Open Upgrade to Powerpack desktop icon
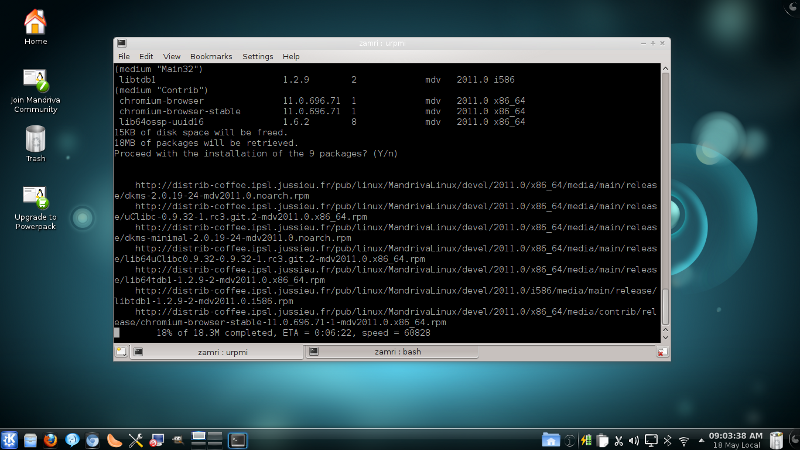The width and height of the screenshot is (800, 450). coord(35,208)
